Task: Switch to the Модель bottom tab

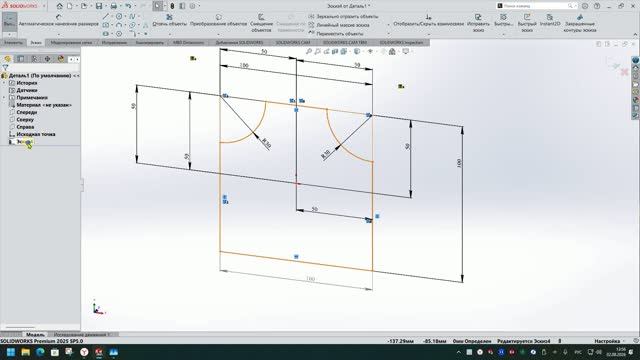Action: (x=35, y=334)
